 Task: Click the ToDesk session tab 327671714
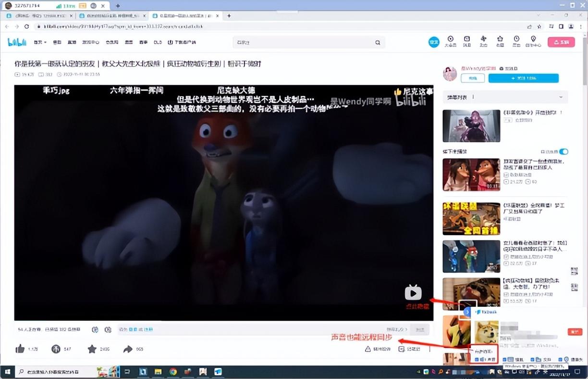(55, 5)
